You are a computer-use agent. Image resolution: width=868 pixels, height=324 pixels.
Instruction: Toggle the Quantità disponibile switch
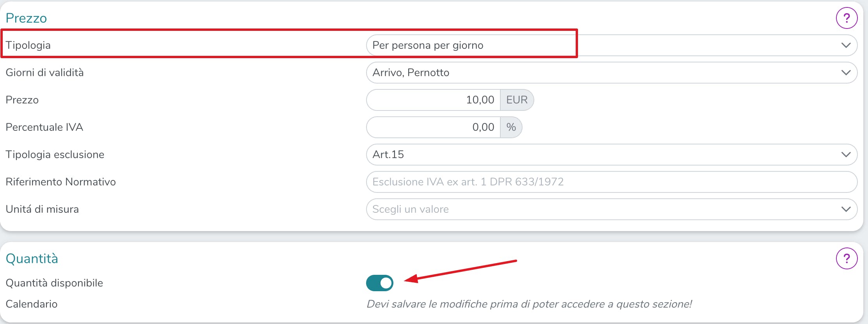click(379, 283)
